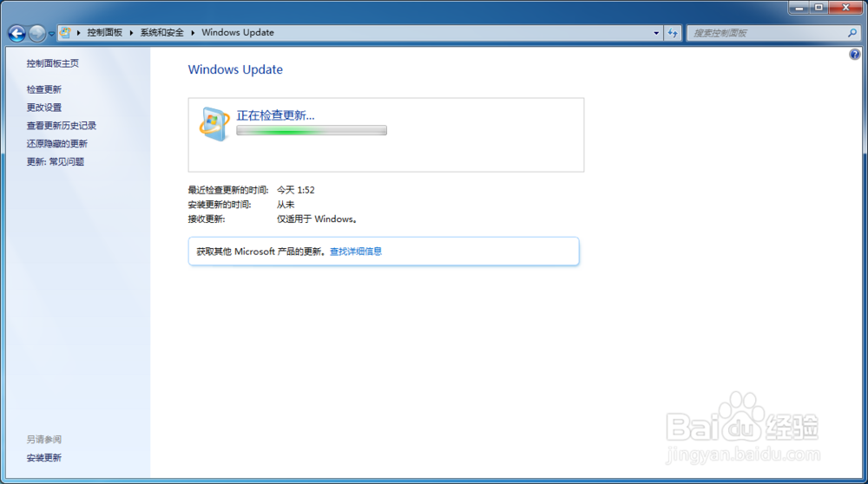Screen dimensions: 868x484
Task: Open 安装更新 link at sidebar bottom
Action: (43, 458)
